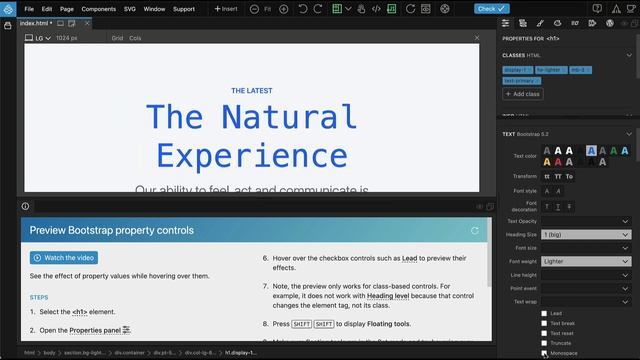Click the help lifebuoy icon
The image size is (640, 360).
point(445,9)
